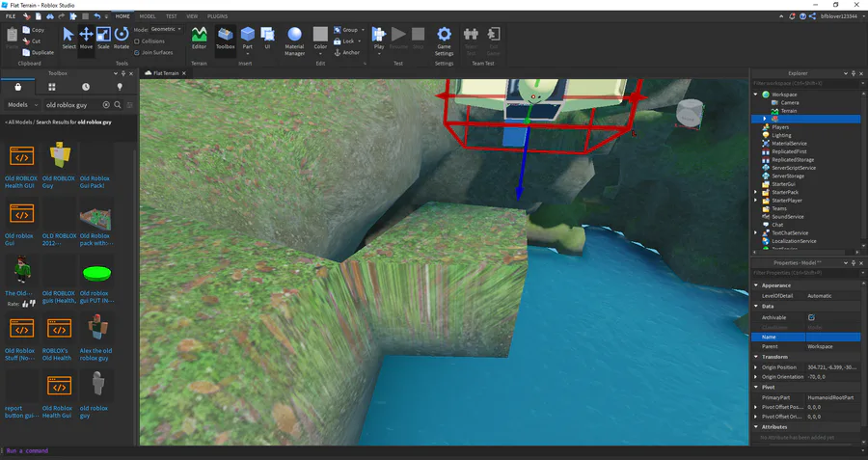Edit the Name property value
This screenshot has height=460, width=868.
click(x=833, y=338)
